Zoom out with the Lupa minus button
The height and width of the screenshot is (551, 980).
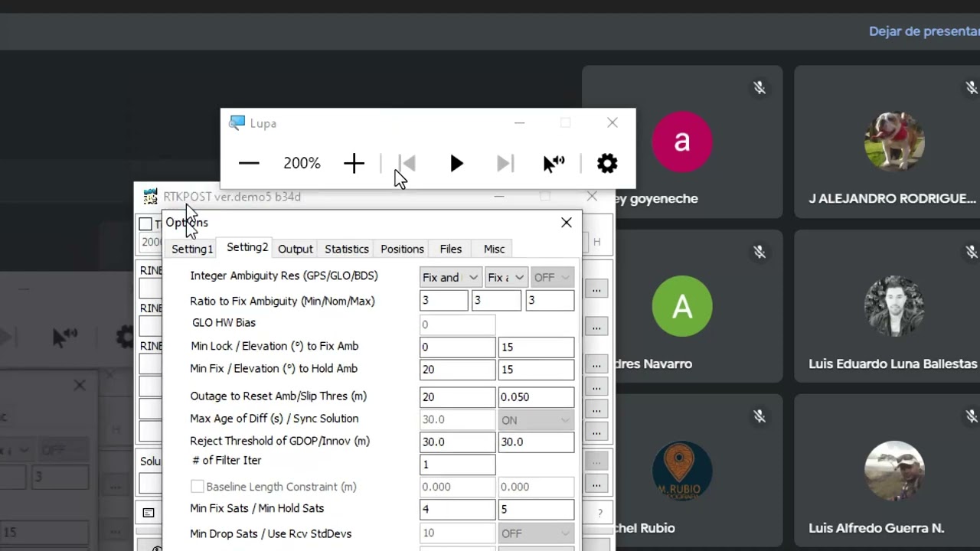pyautogui.click(x=249, y=163)
